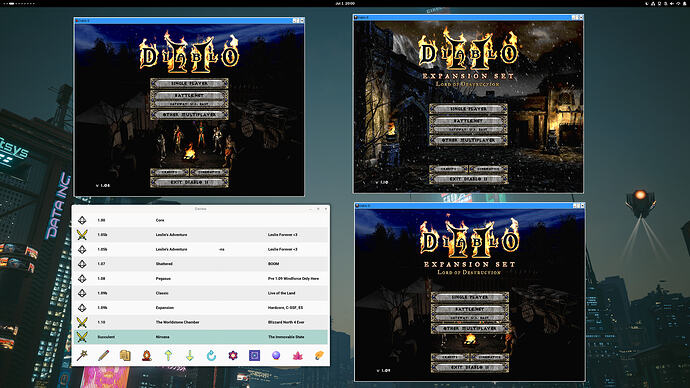
Task: Open the system tray status menu
Action: [x=666, y=3]
